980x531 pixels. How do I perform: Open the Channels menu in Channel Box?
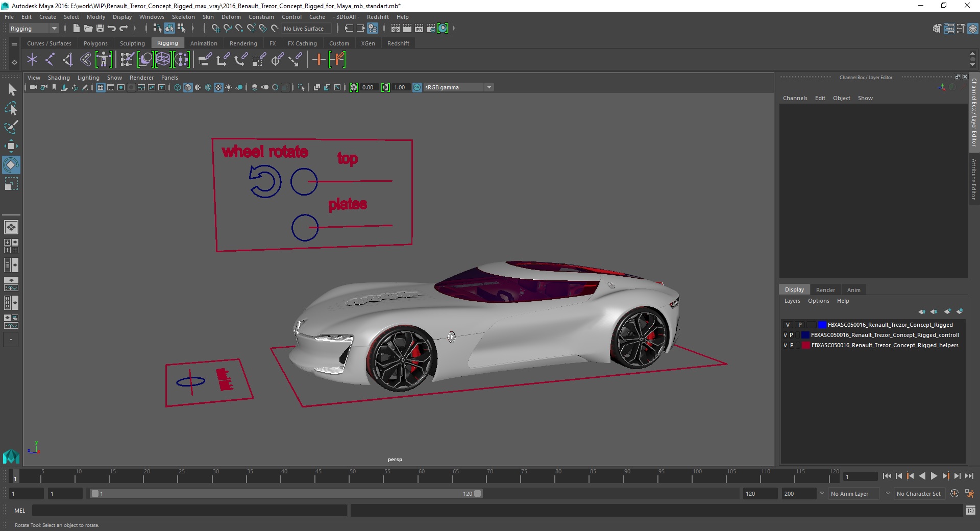click(x=795, y=98)
